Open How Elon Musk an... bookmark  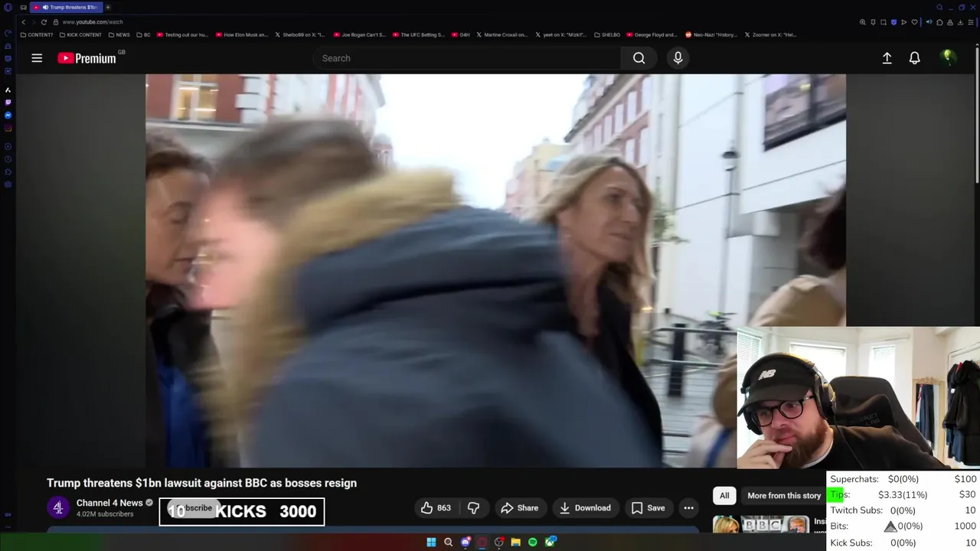point(242,34)
